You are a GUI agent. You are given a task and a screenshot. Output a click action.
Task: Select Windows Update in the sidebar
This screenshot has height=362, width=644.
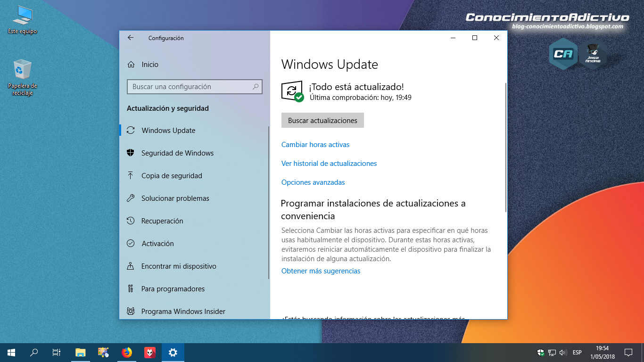194,131
